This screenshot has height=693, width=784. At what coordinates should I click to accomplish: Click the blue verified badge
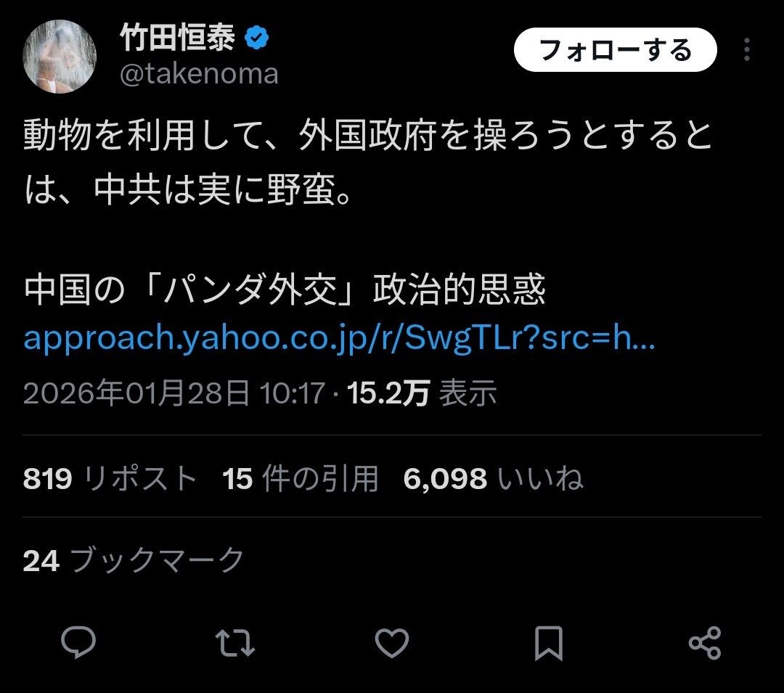(257, 38)
